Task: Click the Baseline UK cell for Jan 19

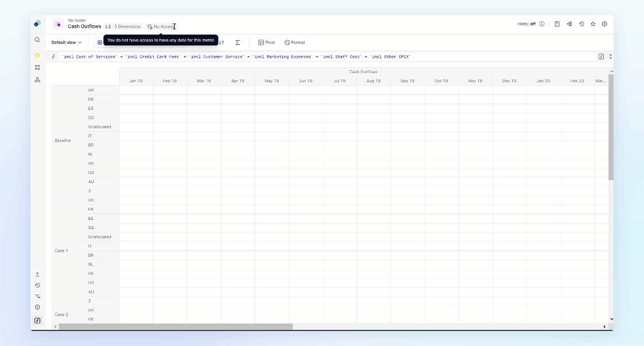Action: [136, 90]
